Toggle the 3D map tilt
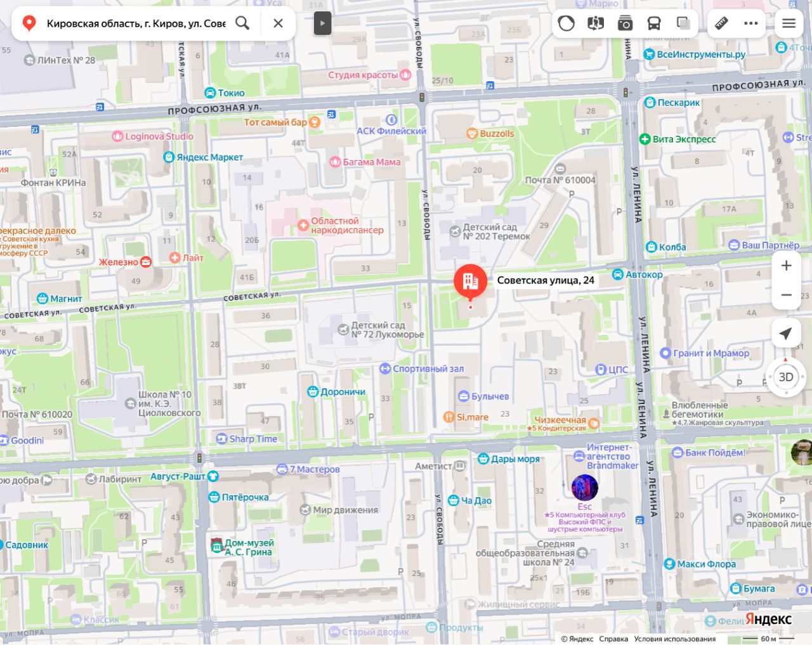Image resolution: width=812 pixels, height=645 pixels. point(786,377)
